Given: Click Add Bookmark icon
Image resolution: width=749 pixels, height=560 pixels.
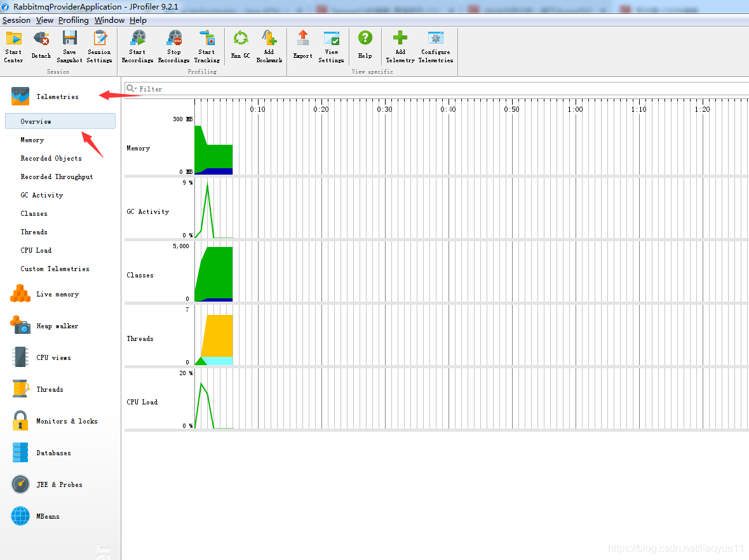Looking at the screenshot, I should pos(269,46).
